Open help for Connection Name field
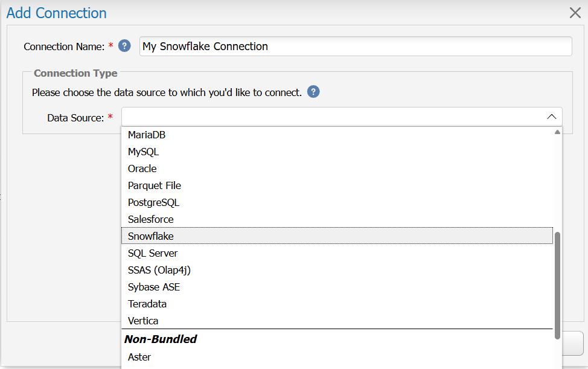The height and width of the screenshot is (369, 588). coord(124,46)
